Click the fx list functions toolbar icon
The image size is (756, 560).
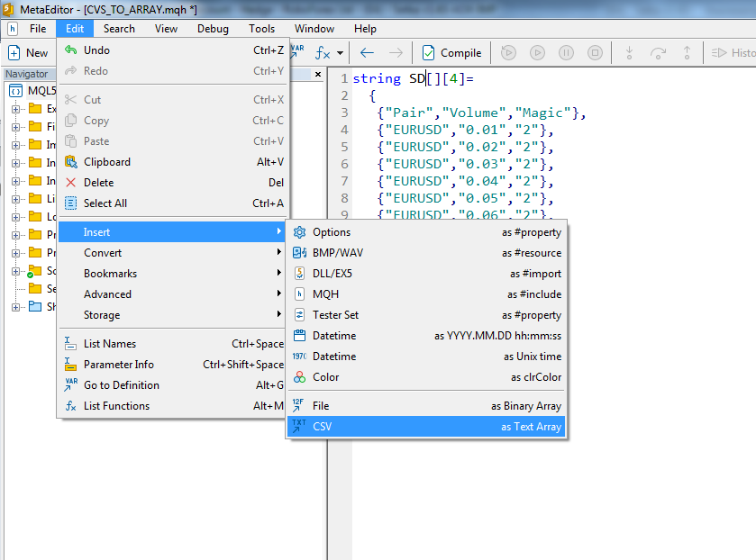coord(323,52)
